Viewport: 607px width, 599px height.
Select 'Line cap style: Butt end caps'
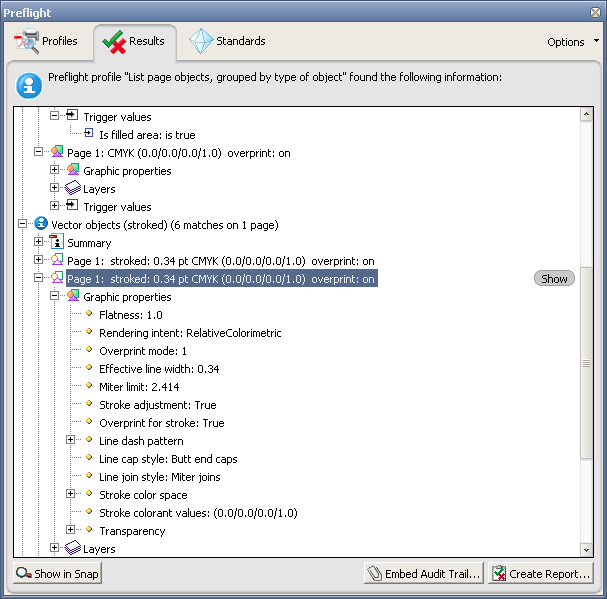(x=168, y=459)
